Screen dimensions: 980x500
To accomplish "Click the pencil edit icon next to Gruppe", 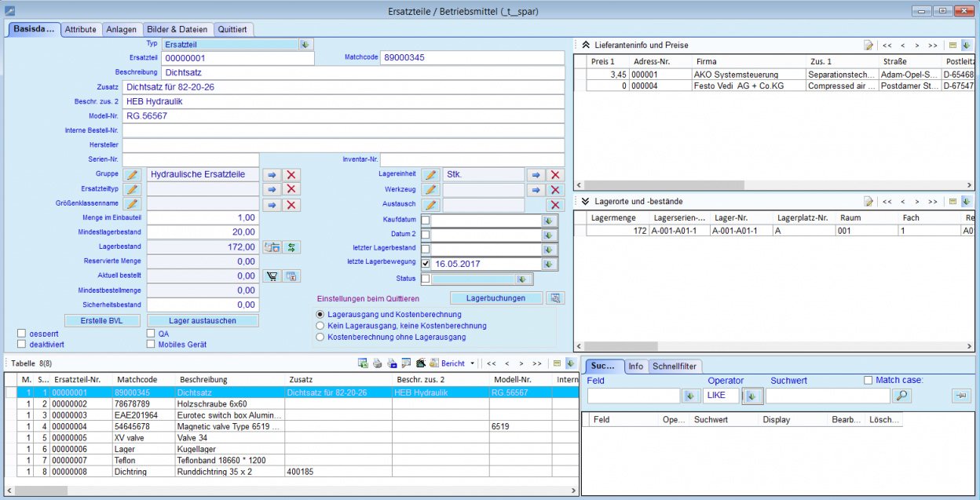I will coord(133,174).
